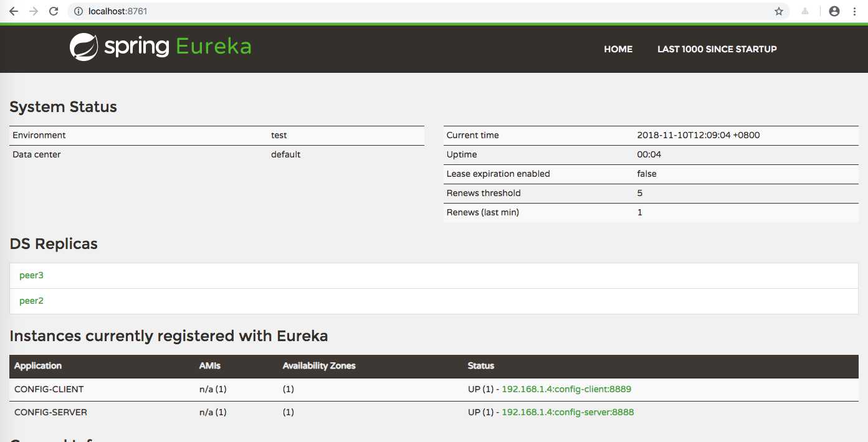The height and width of the screenshot is (442, 868).
Task: Select the n/a (1) cell in CONFIG-CLIENT row
Action: (213, 389)
